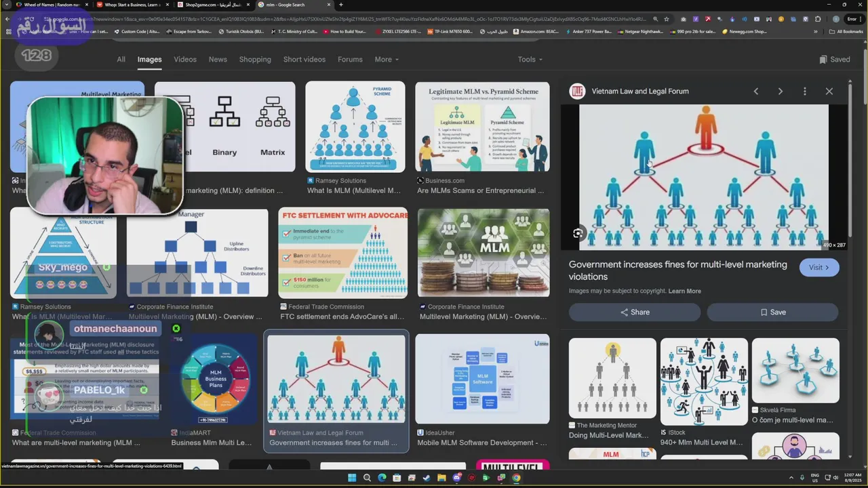Screen dimensions: 868x488
Task: Open the MLM Business Plans wheel image
Action: click(216, 380)
